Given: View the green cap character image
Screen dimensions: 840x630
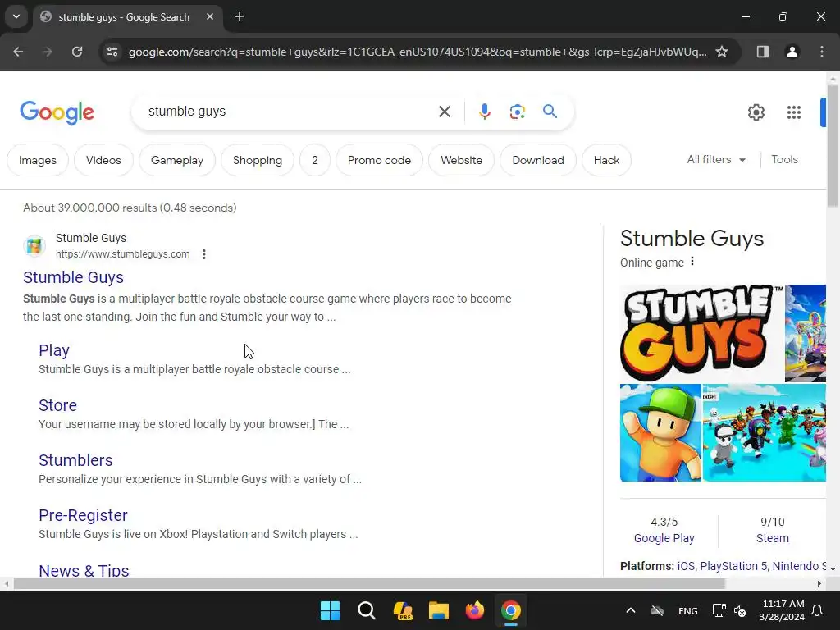Looking at the screenshot, I should coord(660,433).
